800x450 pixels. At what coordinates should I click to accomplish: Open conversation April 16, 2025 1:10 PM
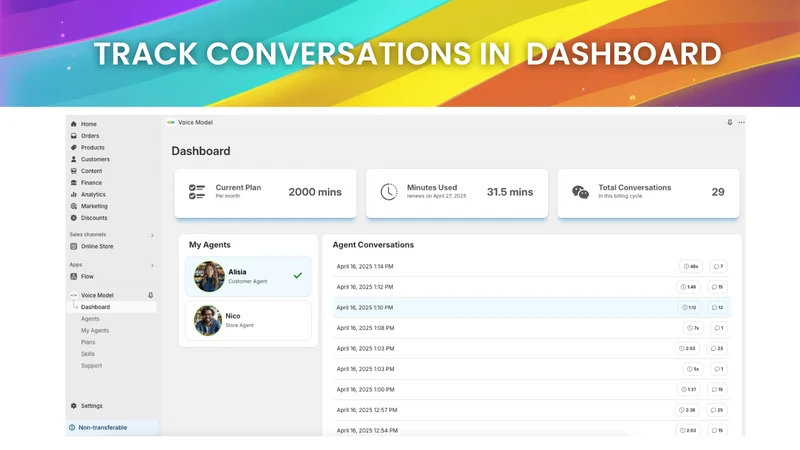coord(532,308)
